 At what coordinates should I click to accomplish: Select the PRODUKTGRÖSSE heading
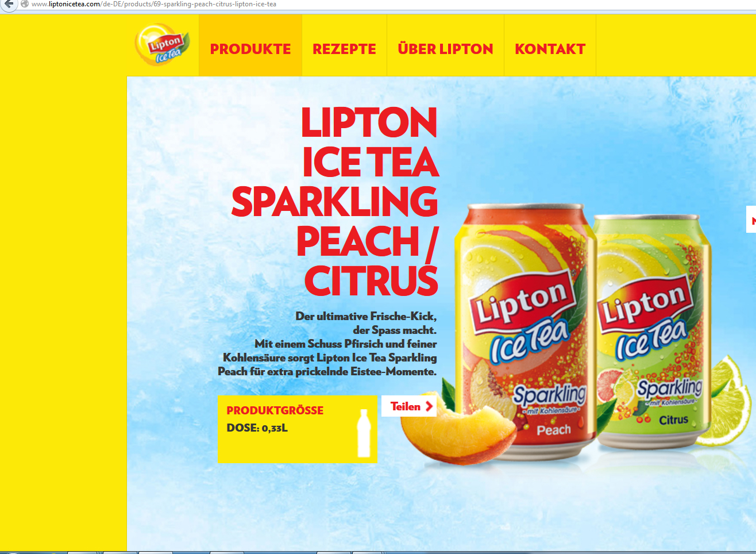(x=275, y=410)
